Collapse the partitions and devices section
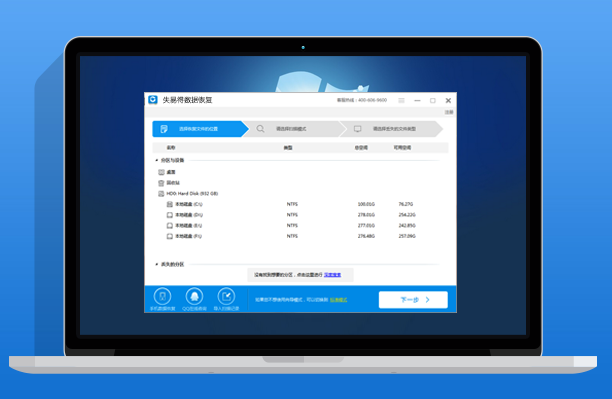The height and width of the screenshot is (399, 612). pyautogui.click(x=157, y=160)
